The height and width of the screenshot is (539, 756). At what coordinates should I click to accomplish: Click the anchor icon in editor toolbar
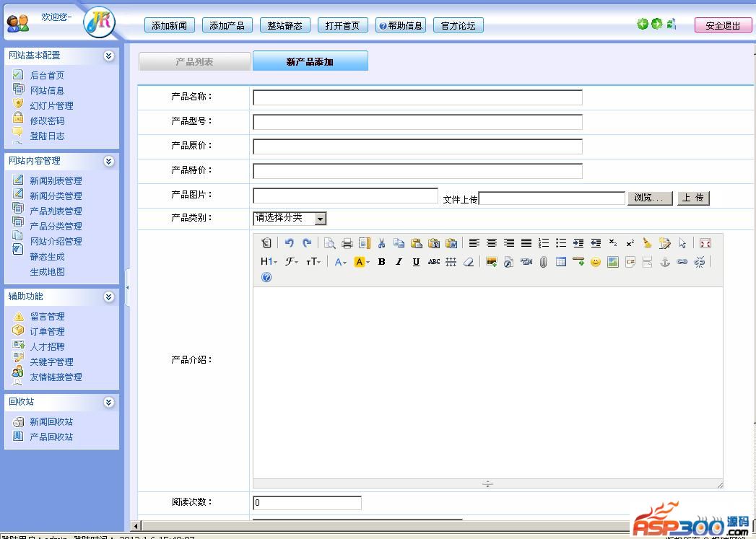665,262
